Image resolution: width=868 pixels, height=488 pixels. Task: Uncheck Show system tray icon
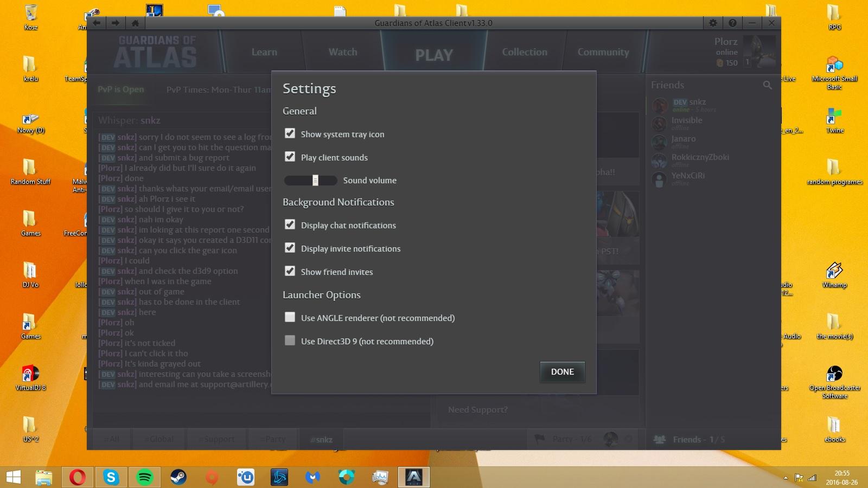(x=290, y=133)
